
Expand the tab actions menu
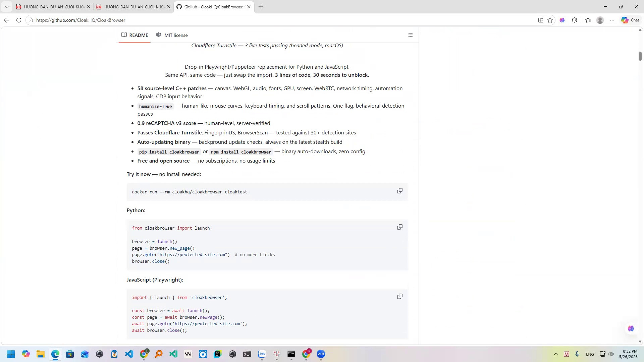[x=7, y=7]
